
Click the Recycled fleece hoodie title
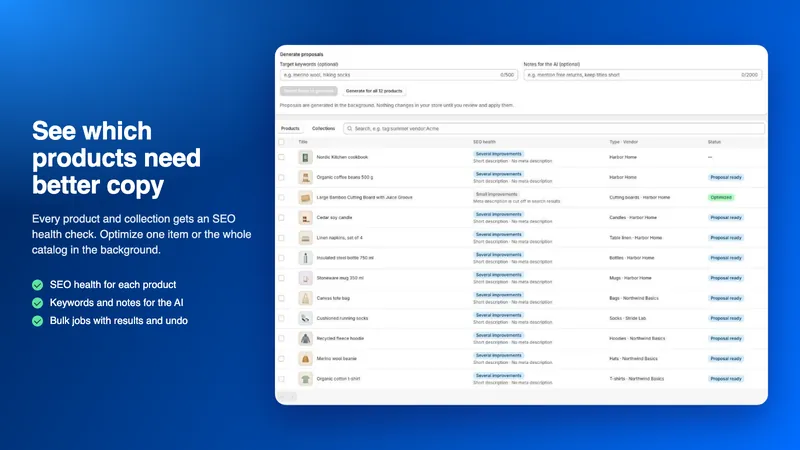(x=340, y=339)
